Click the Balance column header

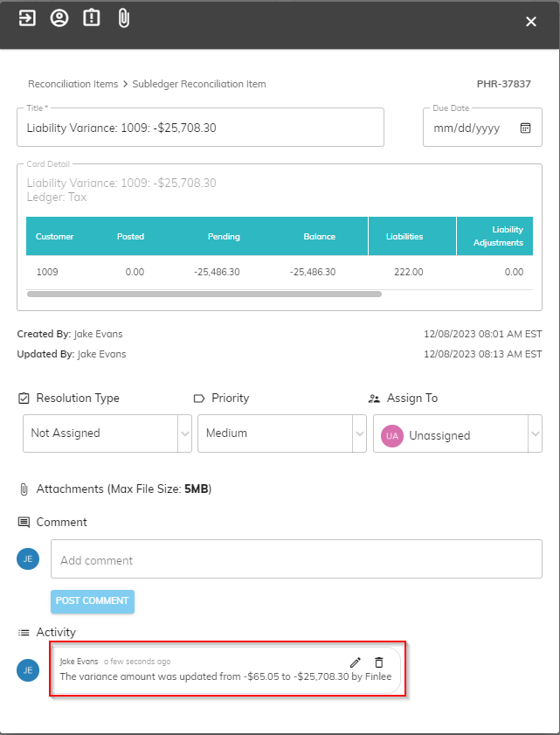(x=319, y=237)
